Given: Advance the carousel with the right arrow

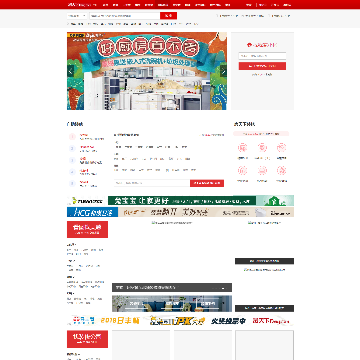Looking at the screenshot, I should [223, 71].
